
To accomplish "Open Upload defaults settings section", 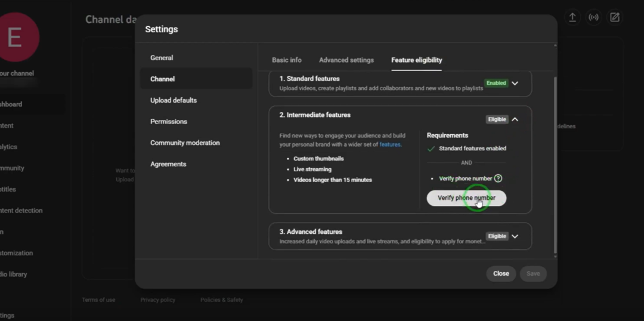I will tap(174, 100).
